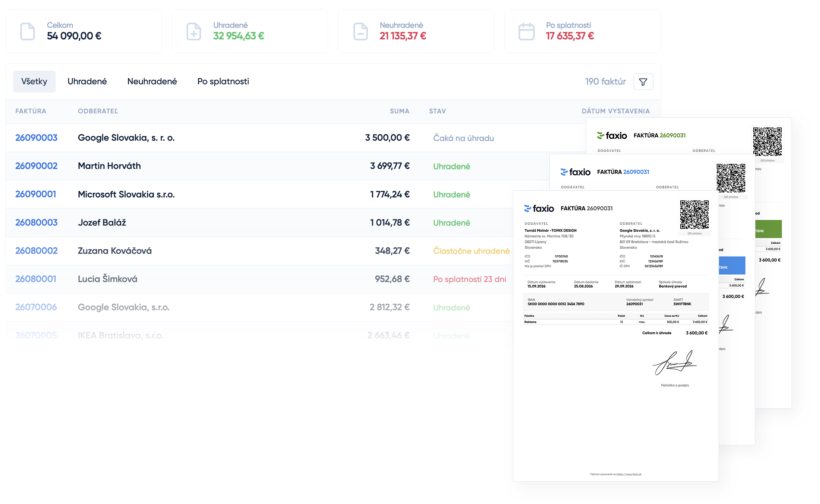Image resolution: width=820 pixels, height=504 pixels.
Task: Follow the www.faxio.sk link on invoice footer
Action: (629, 474)
